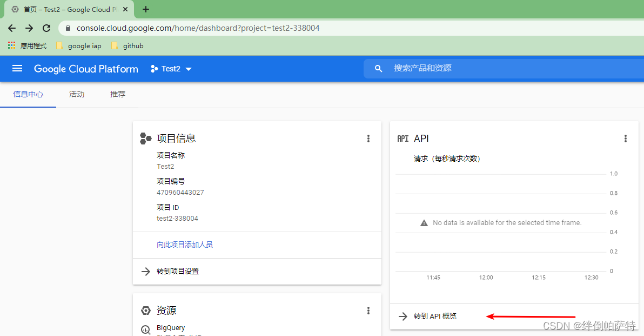644x336 pixels.
Task: Reload the page with refresh icon
Action: pos(46,28)
